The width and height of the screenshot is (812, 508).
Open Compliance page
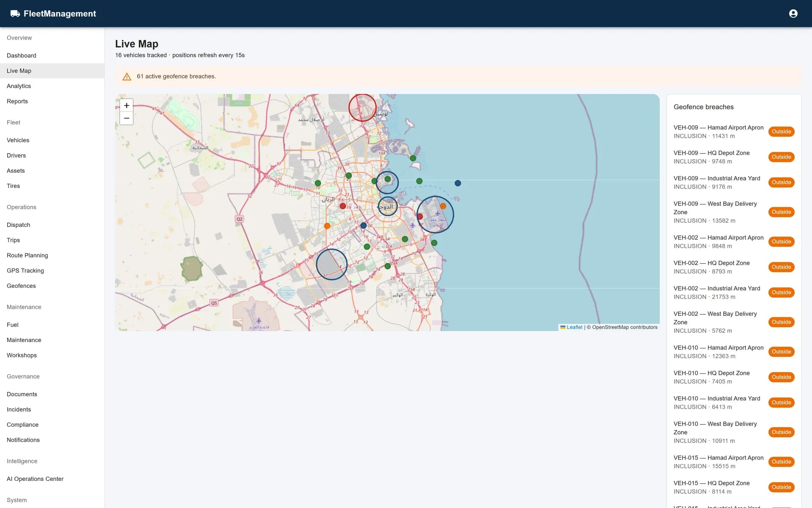click(52, 425)
